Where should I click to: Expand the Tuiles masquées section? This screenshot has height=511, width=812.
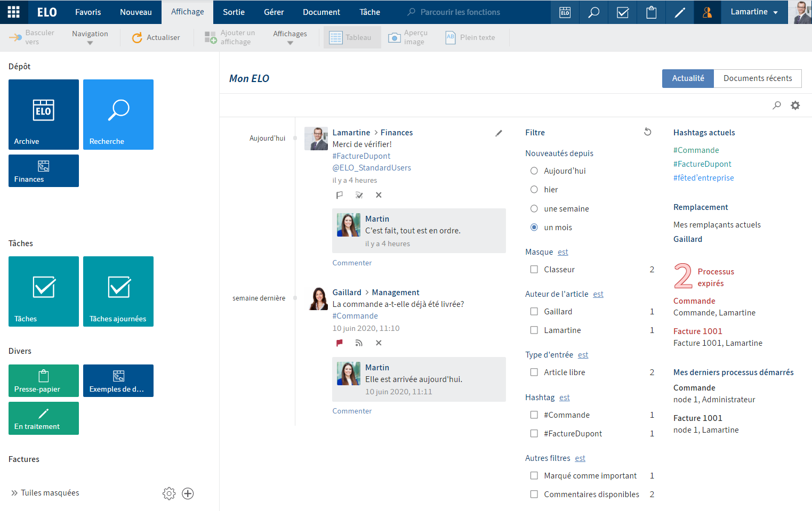[45, 493]
